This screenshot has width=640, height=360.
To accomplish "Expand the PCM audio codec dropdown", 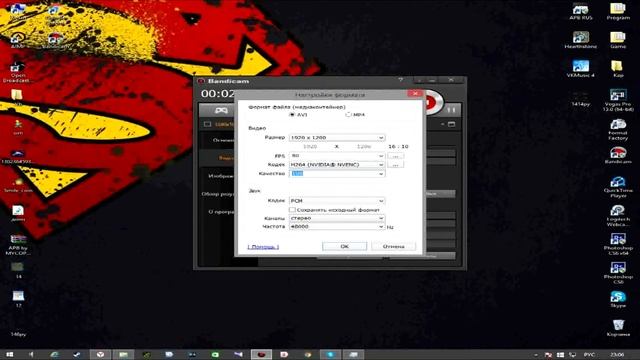I will [x=337, y=201].
